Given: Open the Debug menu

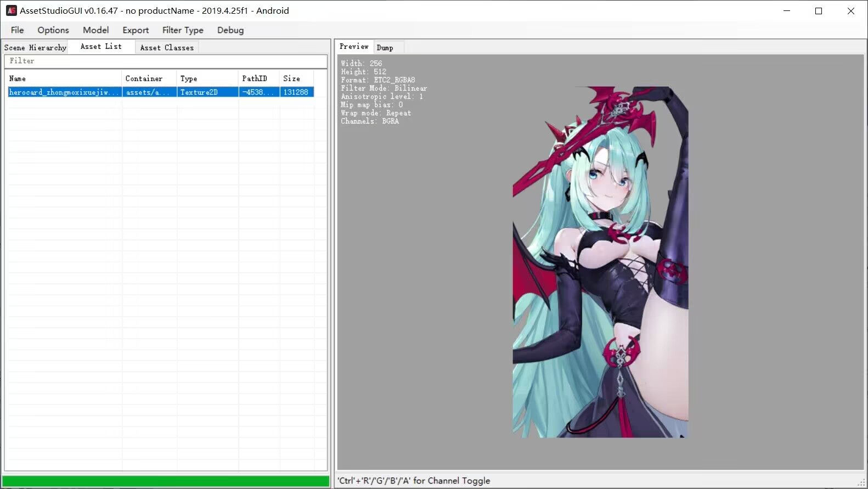Looking at the screenshot, I should pos(230,30).
